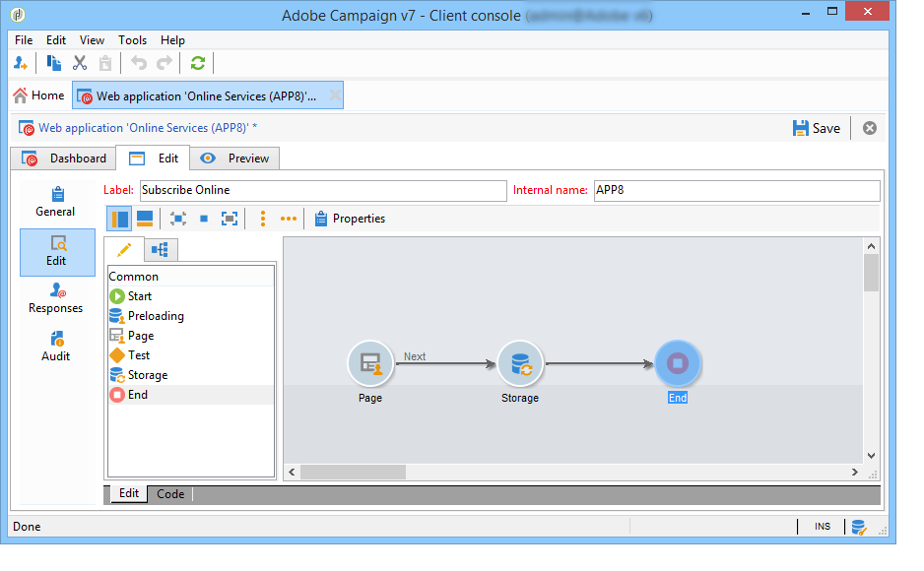Viewport: 924px width, 571px height.
Task: Open the File menu
Action: [24, 40]
